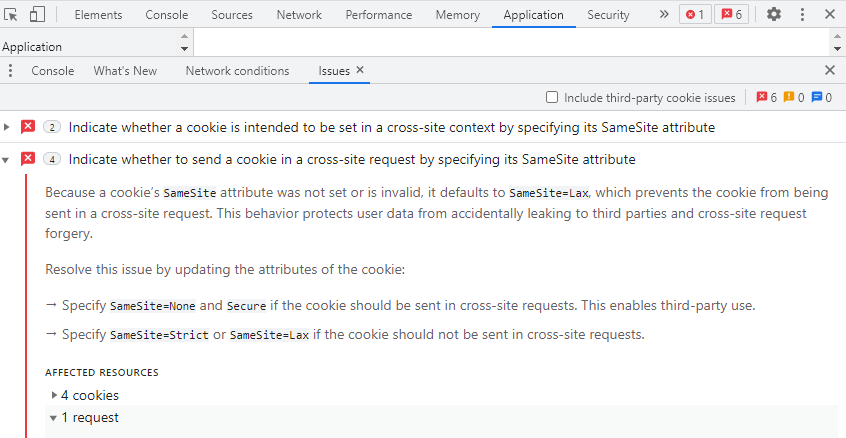Click the red error count badge showing 1
Screen dimensions: 846x438
[695, 14]
